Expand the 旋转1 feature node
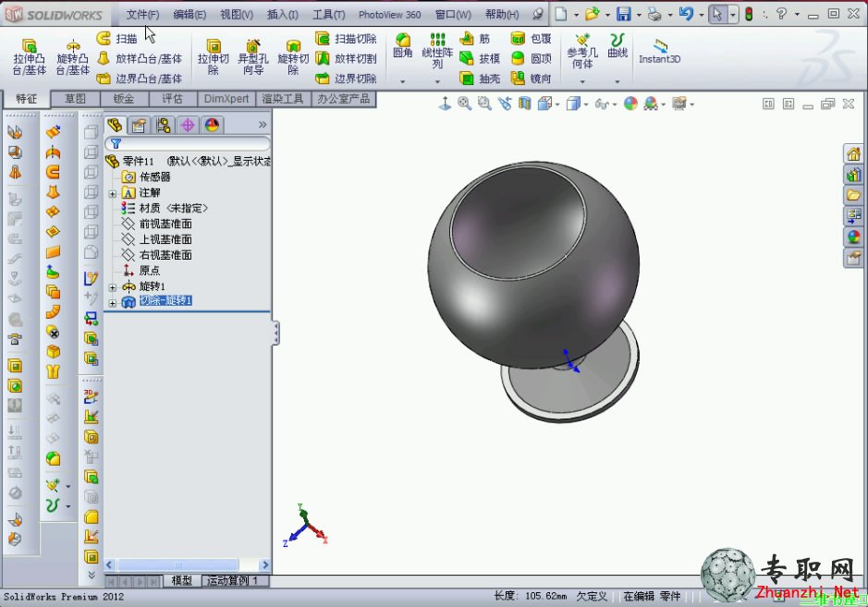The height and width of the screenshot is (607, 868). pyautogui.click(x=113, y=287)
